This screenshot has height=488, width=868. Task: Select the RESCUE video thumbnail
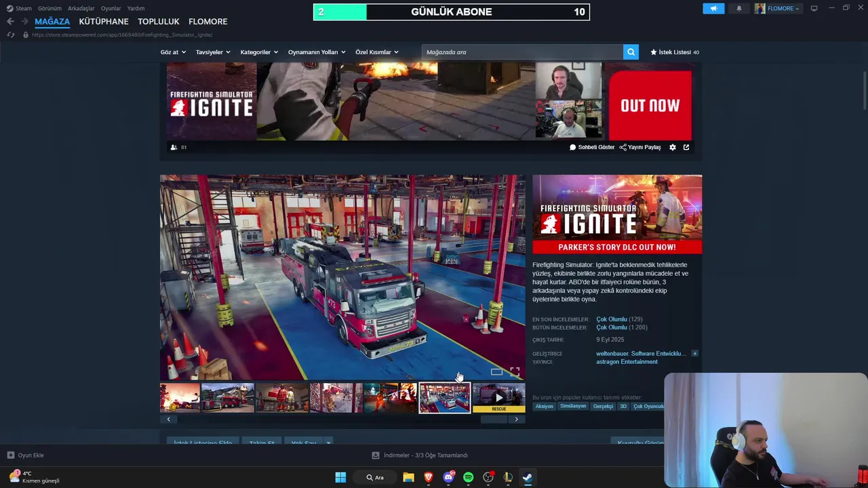(499, 398)
